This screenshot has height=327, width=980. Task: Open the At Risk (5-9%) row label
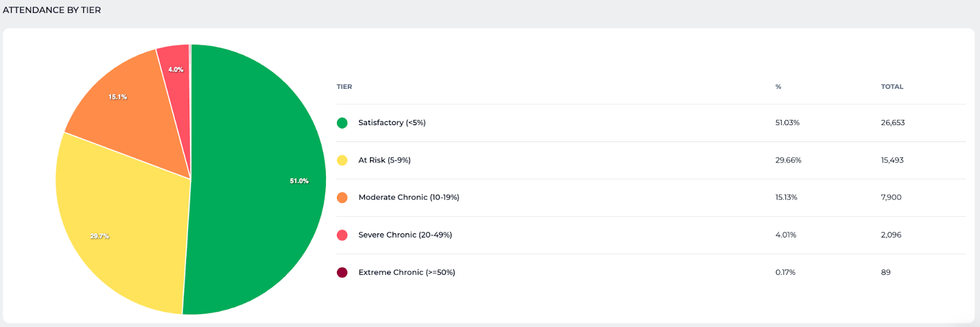click(x=385, y=160)
